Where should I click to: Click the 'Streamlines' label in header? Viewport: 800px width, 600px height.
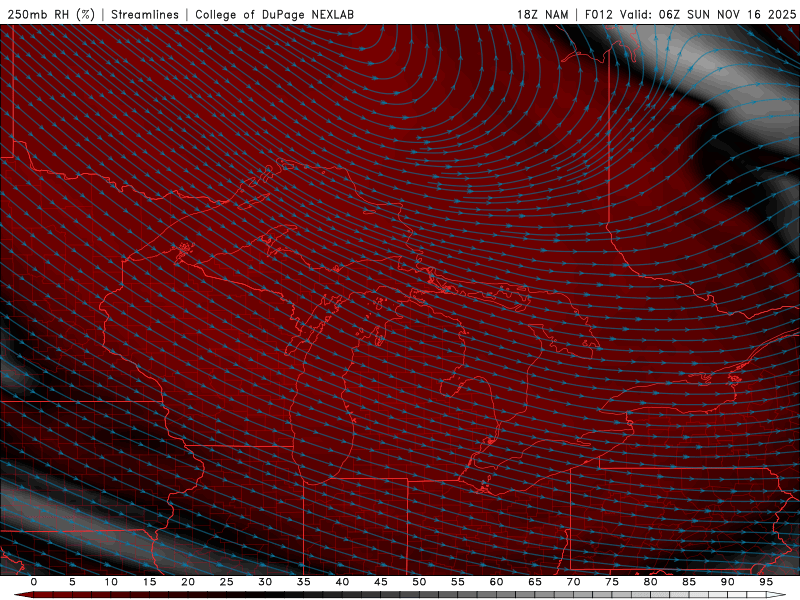[145, 14]
